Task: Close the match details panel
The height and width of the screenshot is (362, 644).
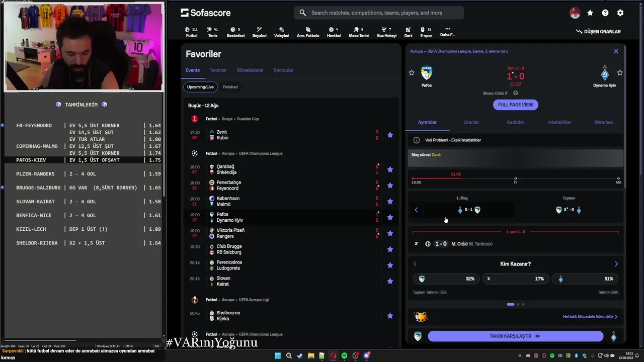Action: click(x=616, y=51)
